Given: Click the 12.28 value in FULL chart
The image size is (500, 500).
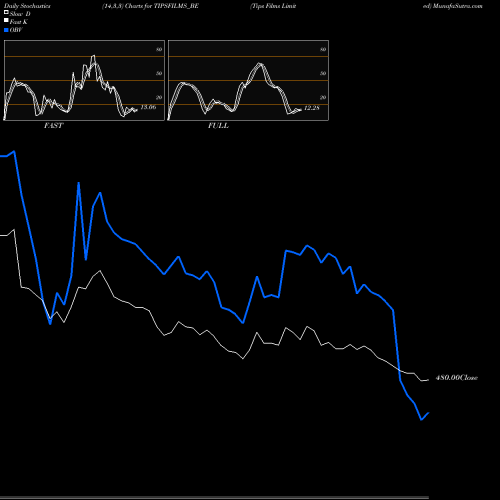Looking at the screenshot, I should tap(312, 108).
